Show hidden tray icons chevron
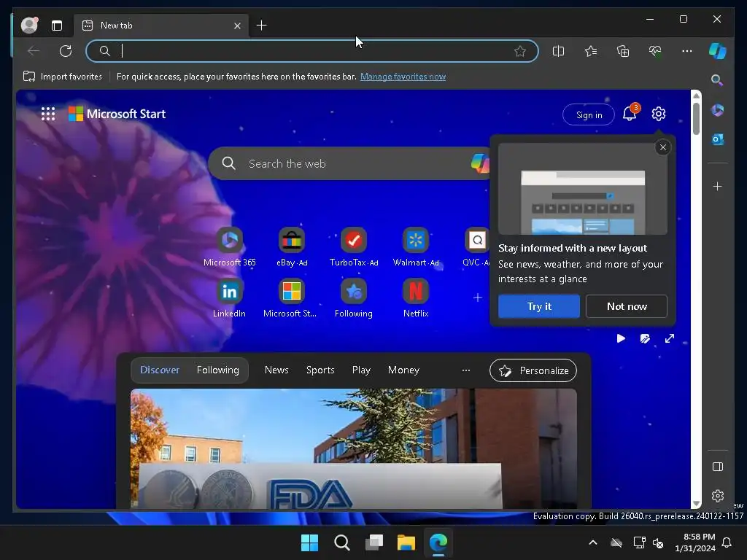Viewport: 747px width, 560px height. click(x=592, y=542)
